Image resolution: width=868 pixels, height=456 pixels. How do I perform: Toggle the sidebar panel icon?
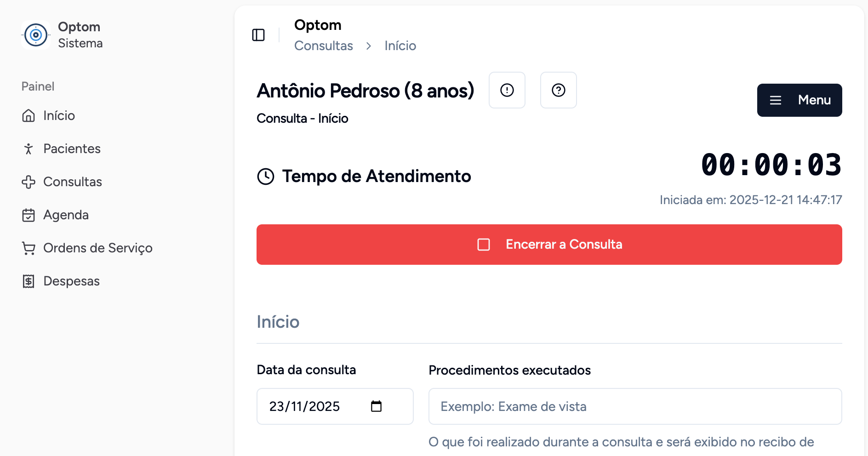coord(258,35)
